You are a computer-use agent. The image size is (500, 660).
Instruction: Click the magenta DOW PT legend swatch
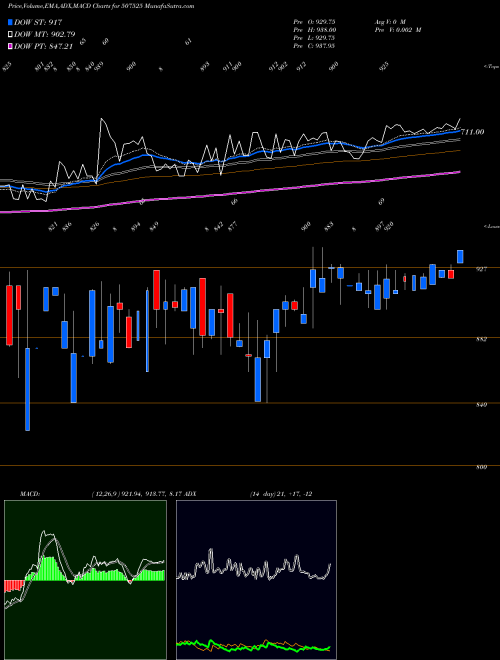11,46
